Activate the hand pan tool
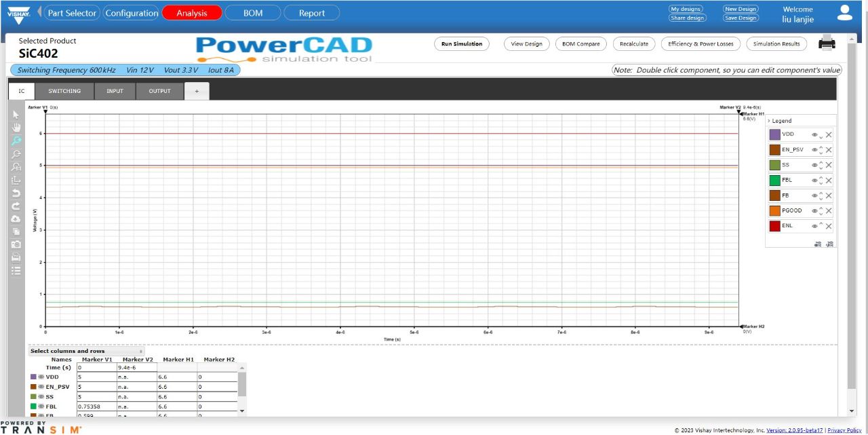The width and height of the screenshot is (868, 435). pos(16,127)
